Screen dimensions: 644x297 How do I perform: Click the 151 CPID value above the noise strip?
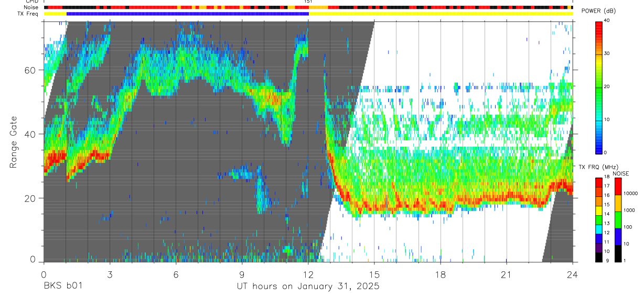[308, 2]
